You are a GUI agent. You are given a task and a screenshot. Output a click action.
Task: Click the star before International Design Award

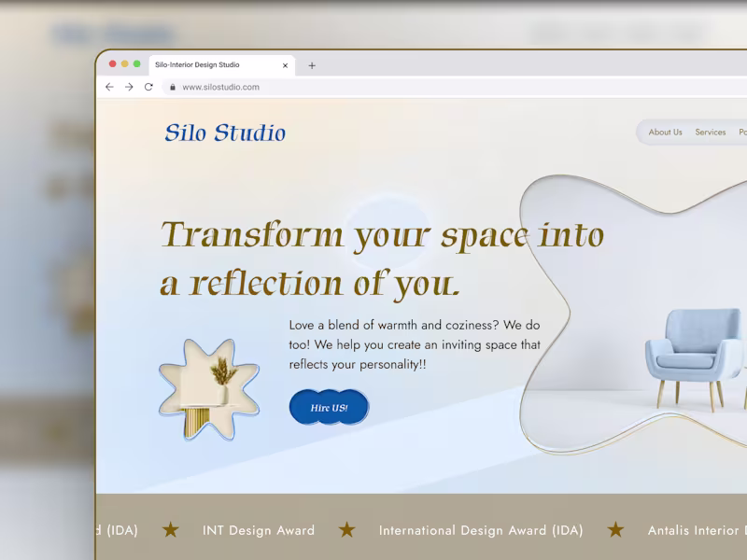(x=346, y=529)
